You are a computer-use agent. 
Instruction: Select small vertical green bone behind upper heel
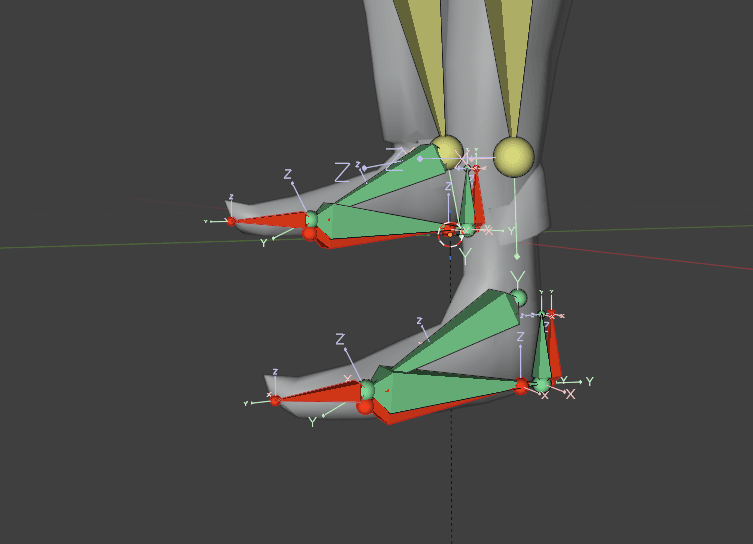[x=467, y=199]
